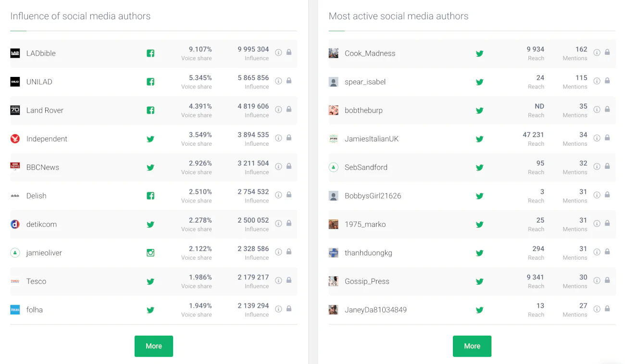Click the bobtheburp avatar thumbnail
Image resolution: width=625 pixels, height=364 pixels.
coord(334,111)
